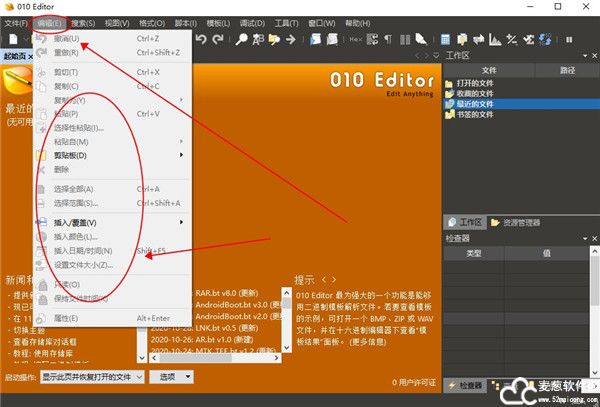
Task: Click the repository list scroll-down arrow
Action: (287, 348)
